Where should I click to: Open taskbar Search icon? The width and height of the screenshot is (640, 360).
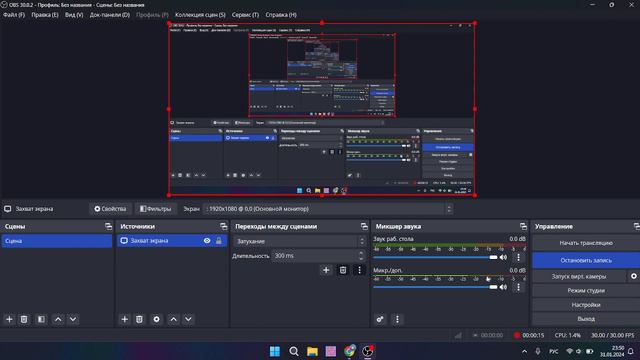click(293, 351)
